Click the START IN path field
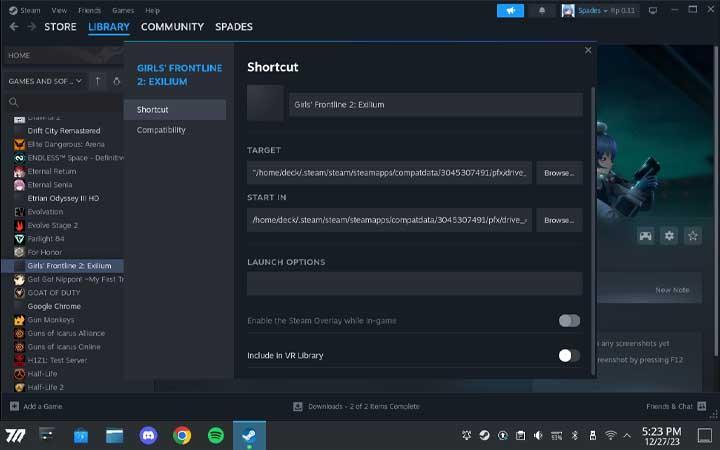 (389, 220)
